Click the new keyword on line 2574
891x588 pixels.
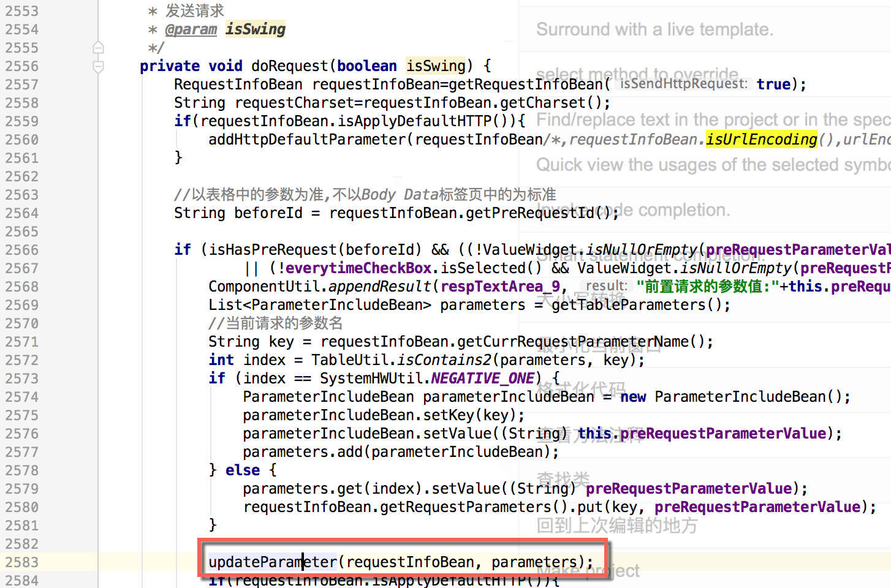click(x=633, y=397)
